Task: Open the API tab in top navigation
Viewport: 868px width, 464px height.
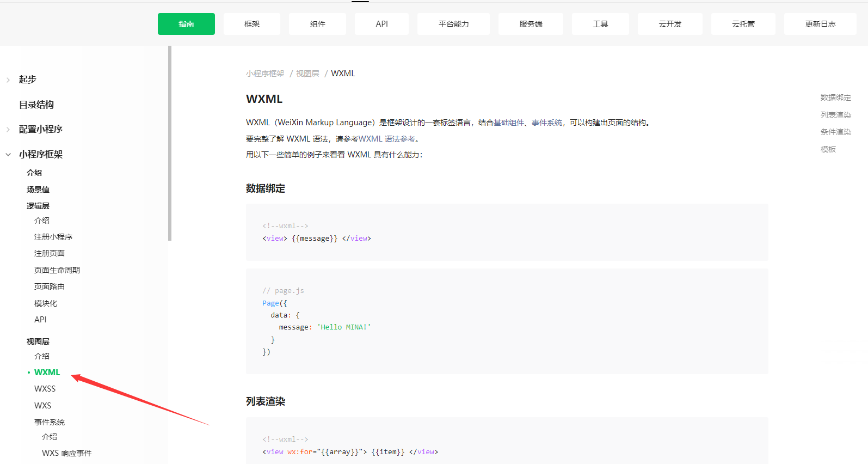Action: click(x=381, y=24)
